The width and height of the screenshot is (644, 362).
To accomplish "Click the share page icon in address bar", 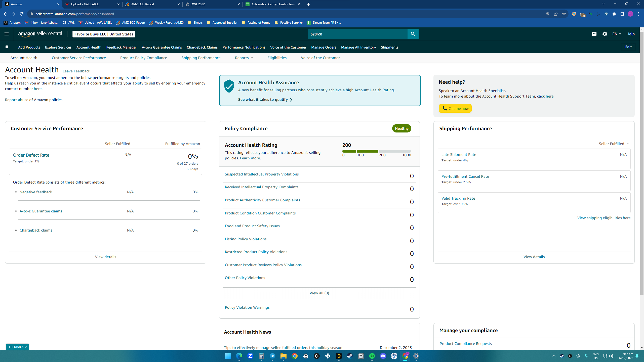I will tap(556, 14).
